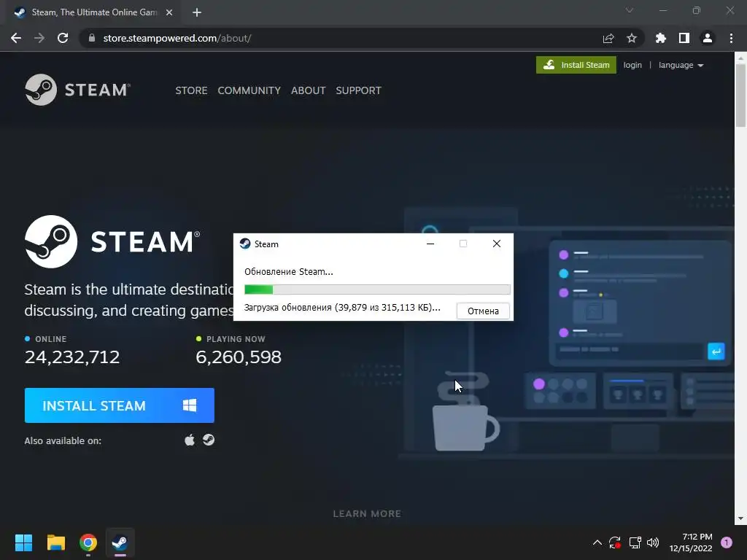
Task: Open the SUPPORT menu item
Action: [x=358, y=90]
